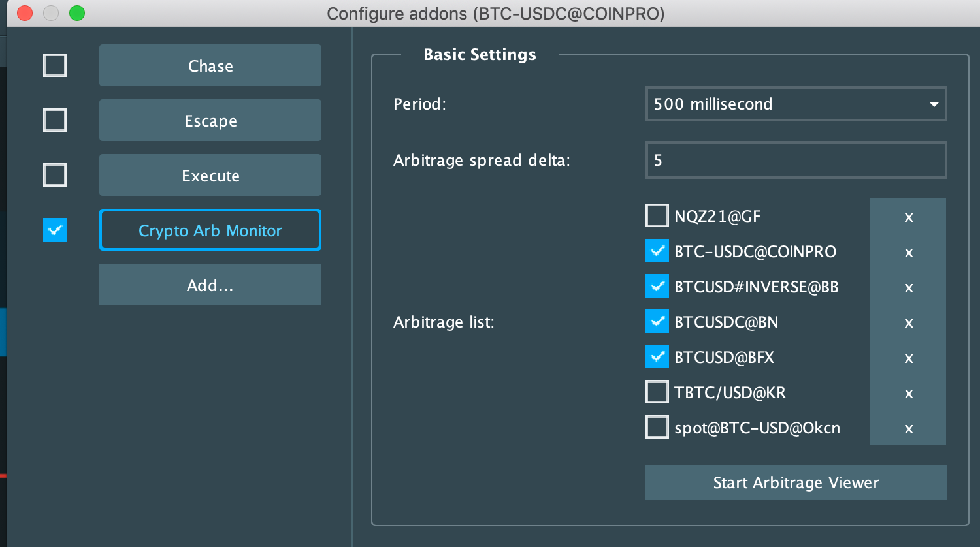Enable NQZ21@GF in the arbitrage list
Viewport: 980px width, 547px height.
click(x=657, y=215)
